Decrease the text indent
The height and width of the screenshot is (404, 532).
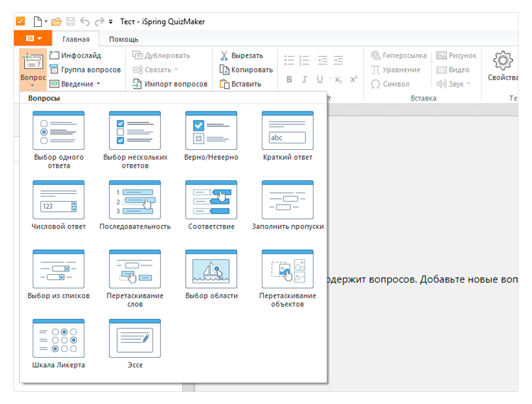pos(322,60)
